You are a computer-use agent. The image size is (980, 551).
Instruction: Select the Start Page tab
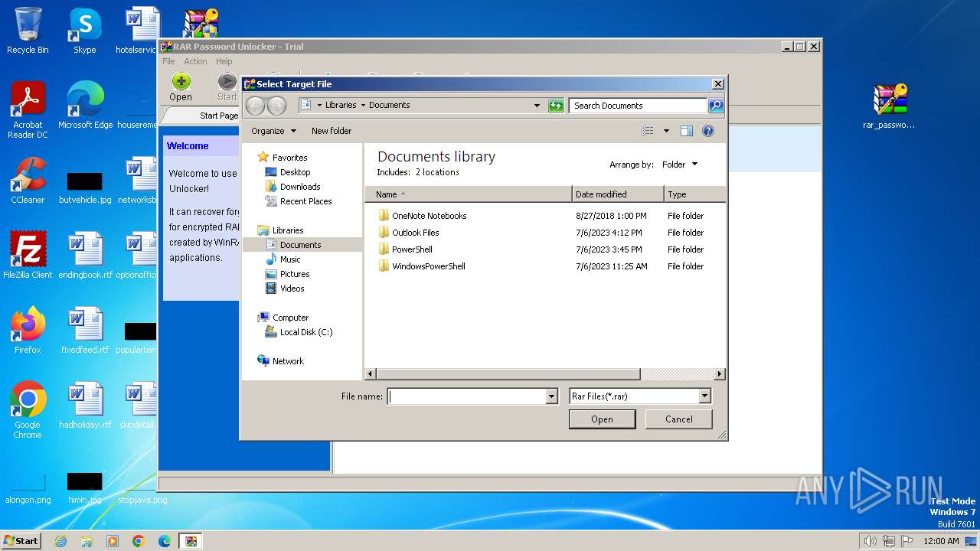pyautogui.click(x=218, y=116)
